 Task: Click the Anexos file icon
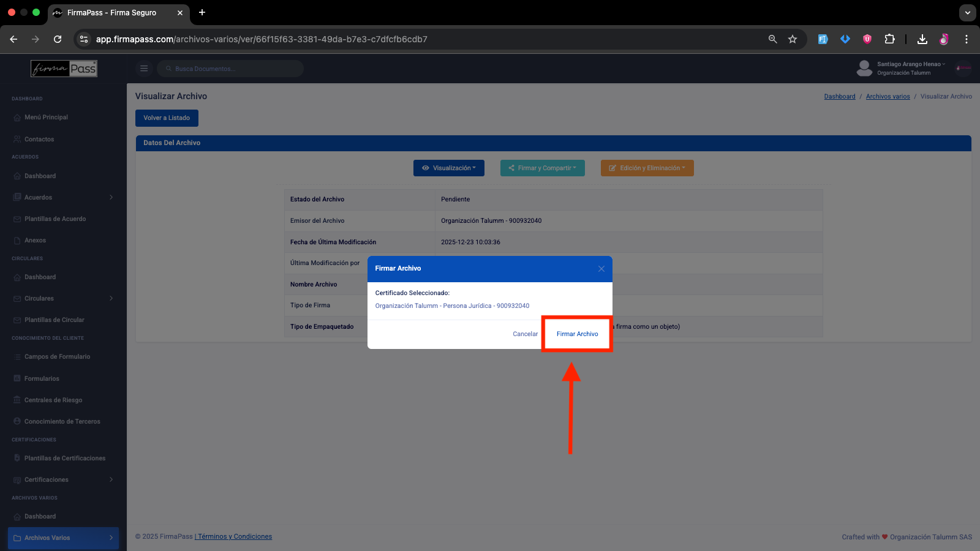pyautogui.click(x=17, y=241)
